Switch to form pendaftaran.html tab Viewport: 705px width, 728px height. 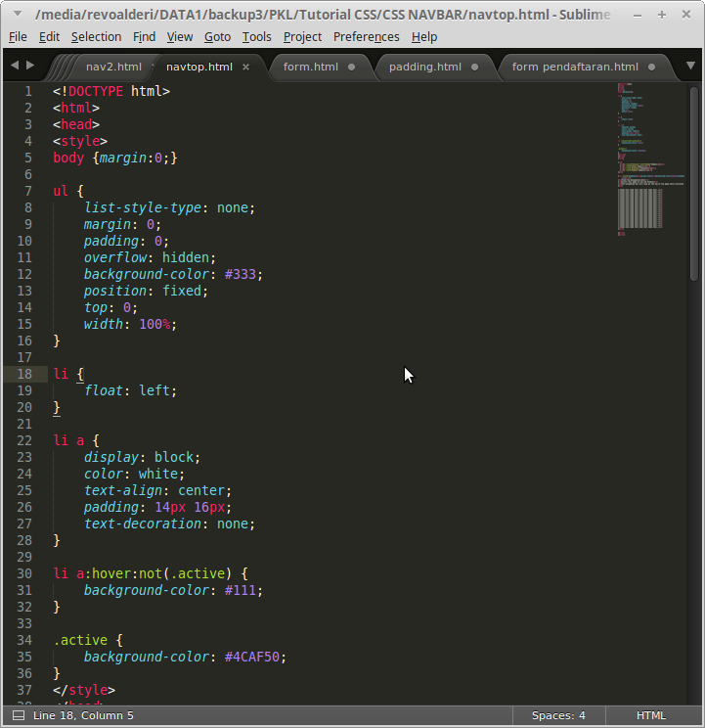tap(575, 67)
